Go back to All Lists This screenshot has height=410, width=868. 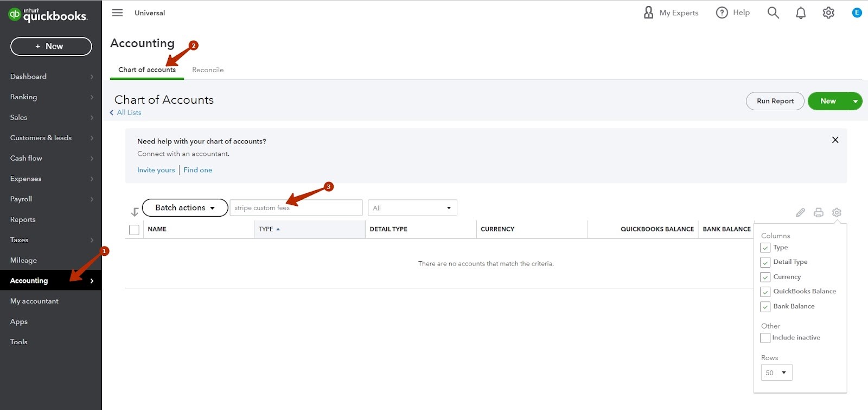126,112
